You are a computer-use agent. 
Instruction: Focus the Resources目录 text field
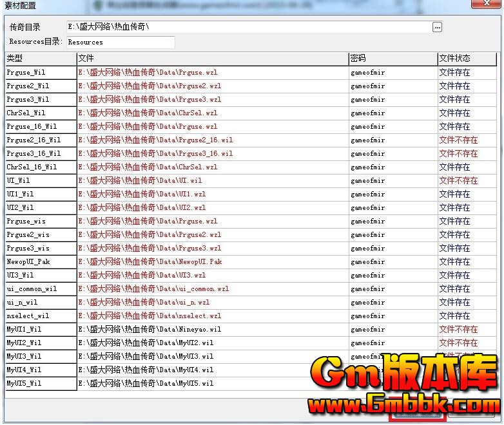click(120, 42)
